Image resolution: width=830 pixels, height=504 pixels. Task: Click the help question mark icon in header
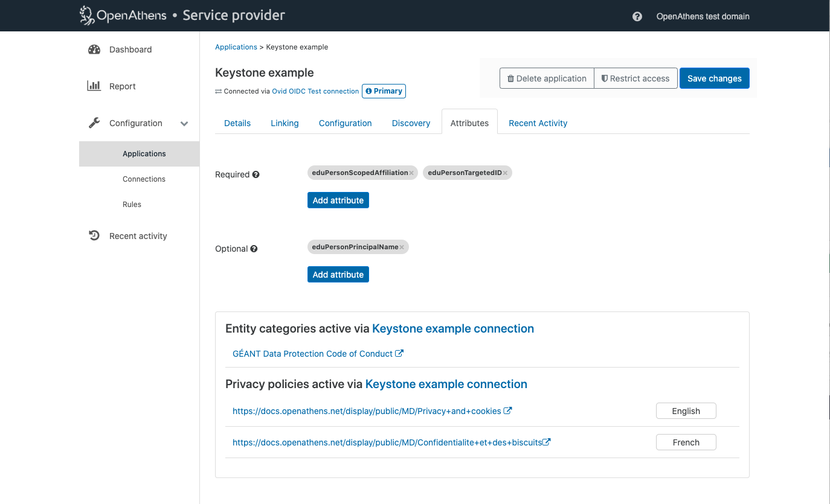click(x=637, y=16)
